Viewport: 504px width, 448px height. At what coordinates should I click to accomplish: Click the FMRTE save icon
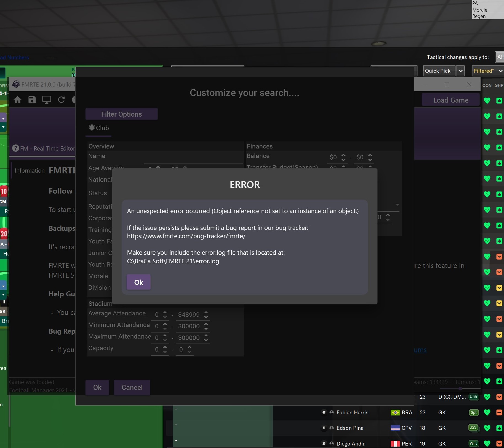pos(32,100)
